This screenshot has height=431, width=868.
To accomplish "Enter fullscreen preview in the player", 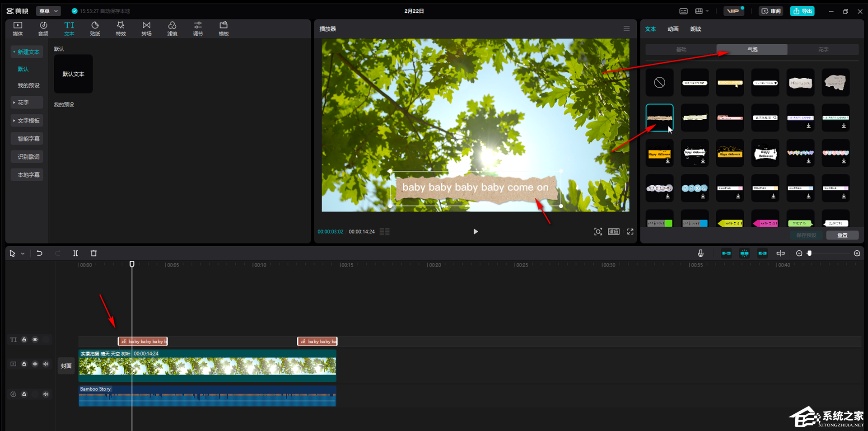I will (630, 232).
